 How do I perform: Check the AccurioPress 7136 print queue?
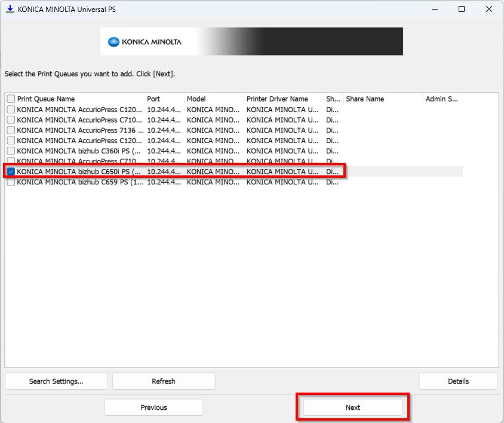click(x=11, y=130)
